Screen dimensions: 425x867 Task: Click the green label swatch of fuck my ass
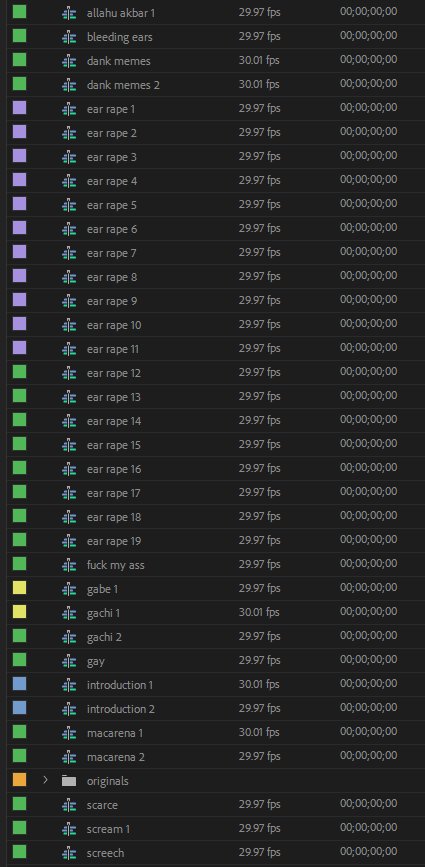click(19, 563)
